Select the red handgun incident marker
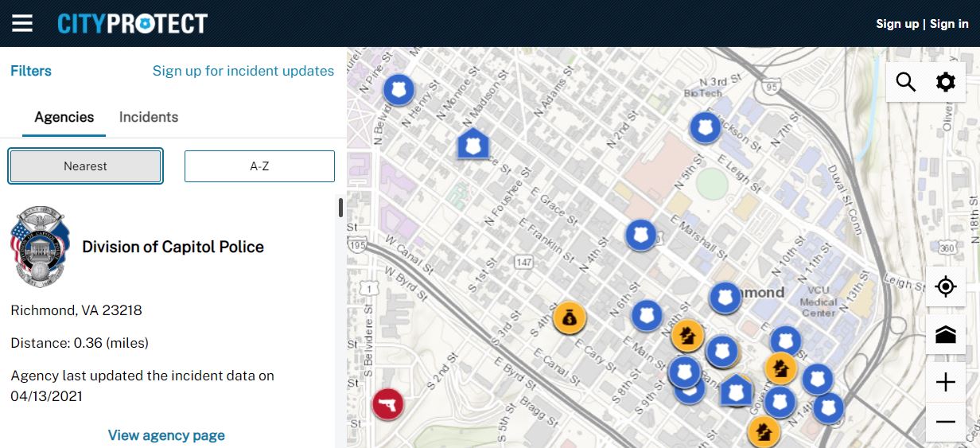 point(388,404)
